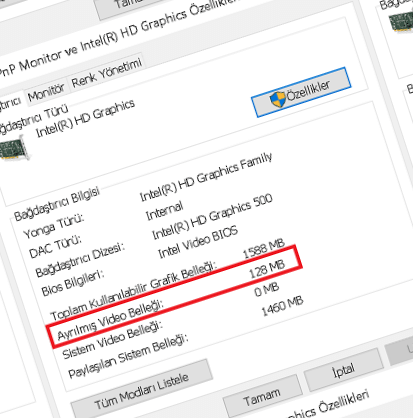The height and width of the screenshot is (418, 413).
Task: Click the Paylaşılan Sistem Belleği label
Action: [128, 356]
